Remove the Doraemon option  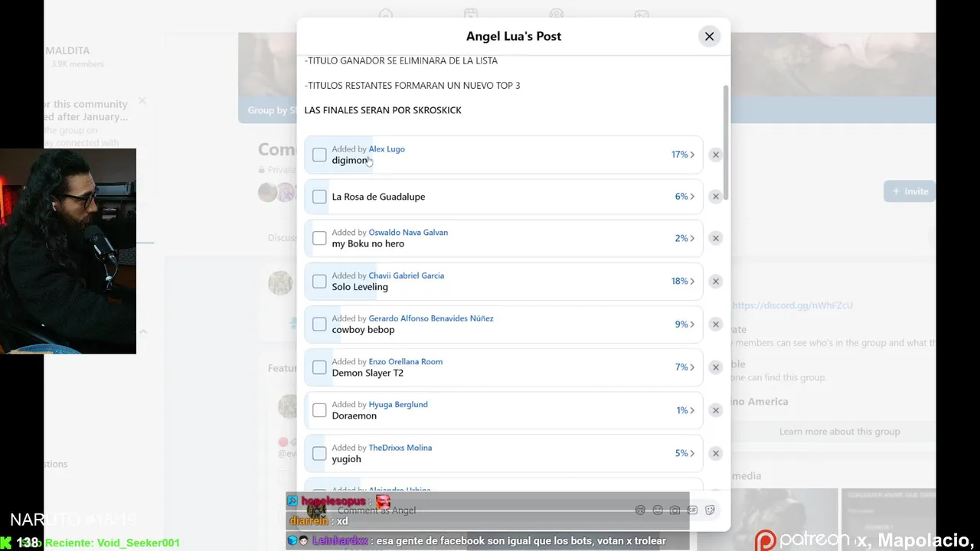click(715, 410)
